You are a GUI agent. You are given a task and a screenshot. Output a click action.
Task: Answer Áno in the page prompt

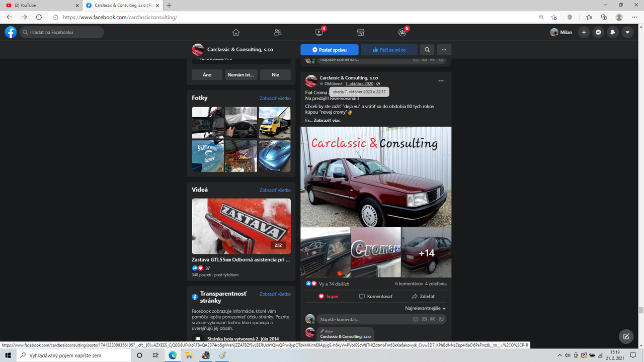pos(207,74)
